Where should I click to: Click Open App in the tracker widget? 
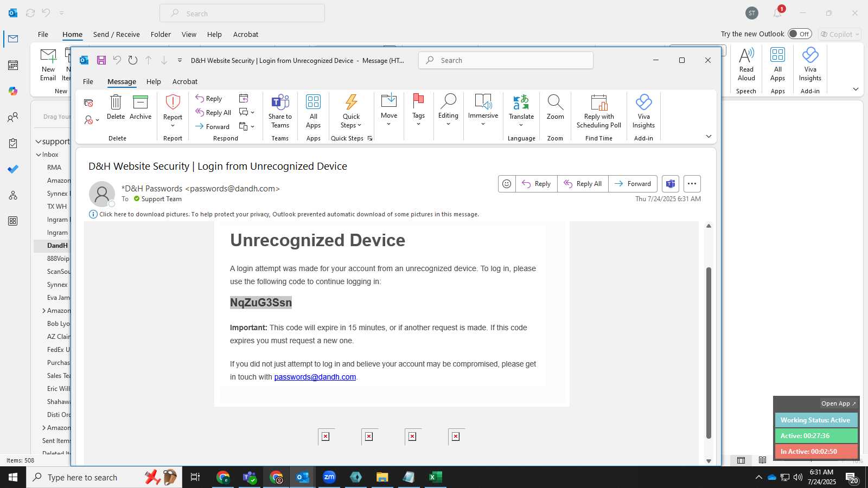click(838, 403)
